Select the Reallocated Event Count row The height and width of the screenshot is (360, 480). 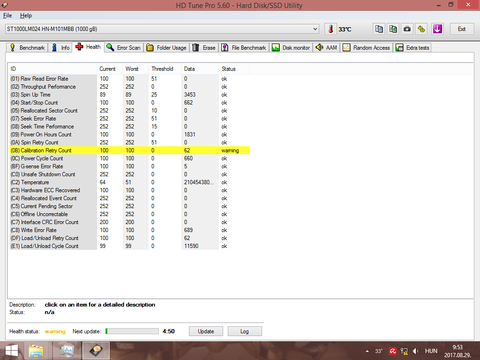tap(129, 198)
